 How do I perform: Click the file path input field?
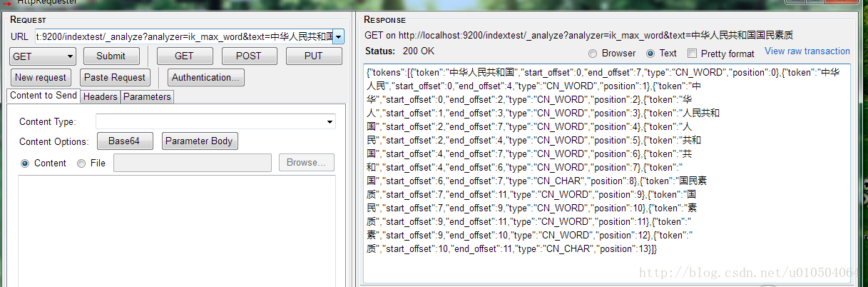(193, 163)
